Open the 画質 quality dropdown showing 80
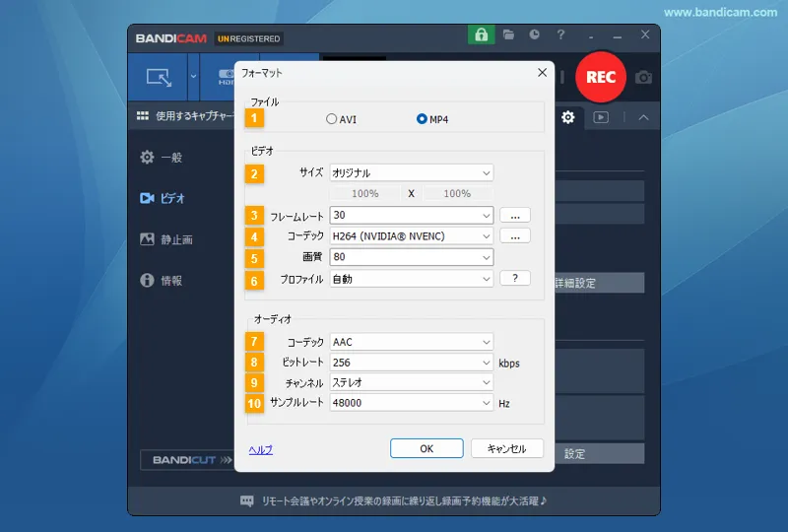 coord(411,257)
